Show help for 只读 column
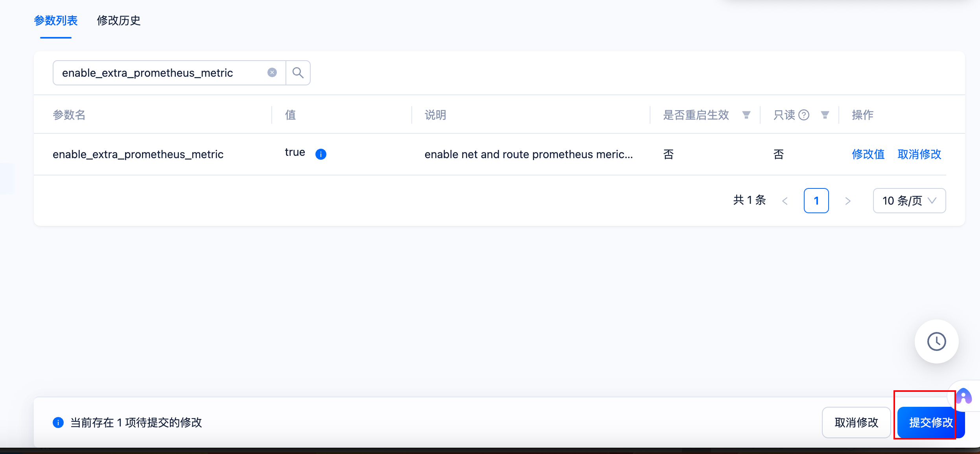This screenshot has height=454, width=980. coord(804,115)
